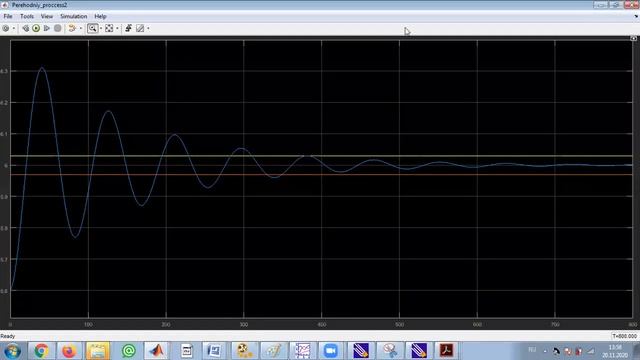Switch to MATLAB in the taskbar
Screen dimensions: 640x360
(157, 351)
